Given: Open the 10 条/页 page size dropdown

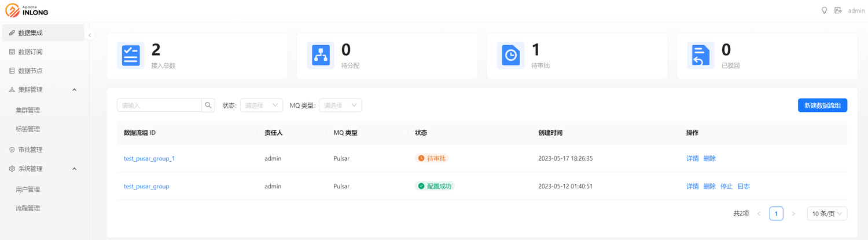Looking at the screenshot, I should tap(827, 214).
